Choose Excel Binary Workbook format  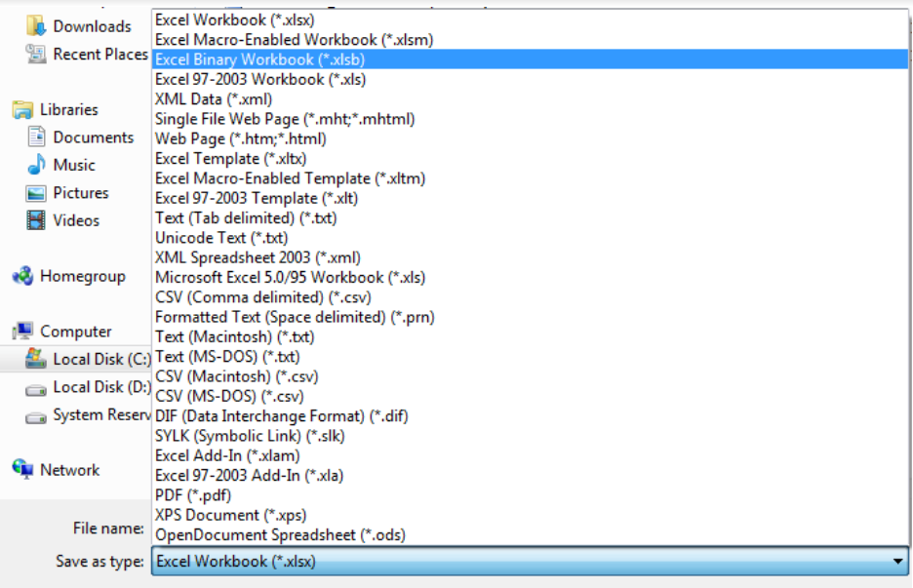pos(271,59)
